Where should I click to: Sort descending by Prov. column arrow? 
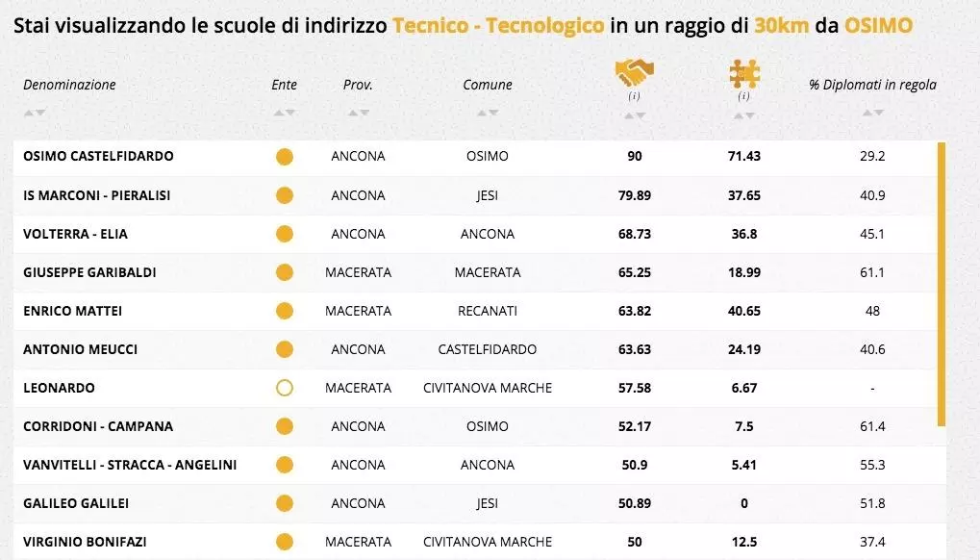coord(364,114)
